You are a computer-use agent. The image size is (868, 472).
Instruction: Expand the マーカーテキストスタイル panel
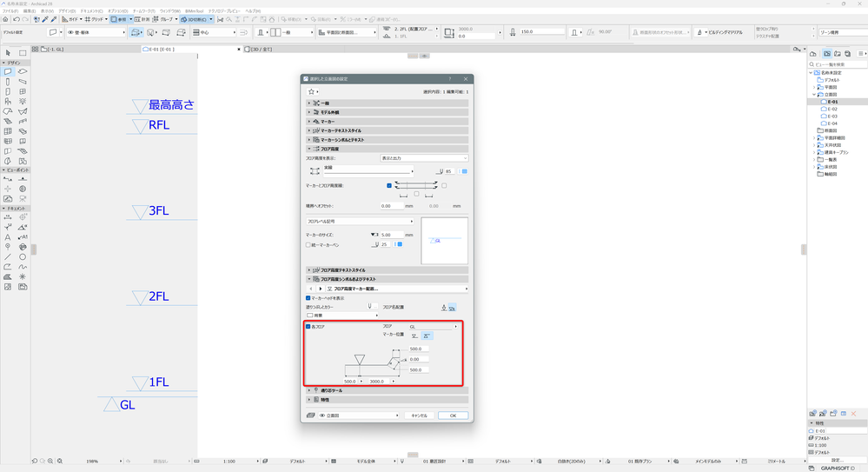(387, 130)
